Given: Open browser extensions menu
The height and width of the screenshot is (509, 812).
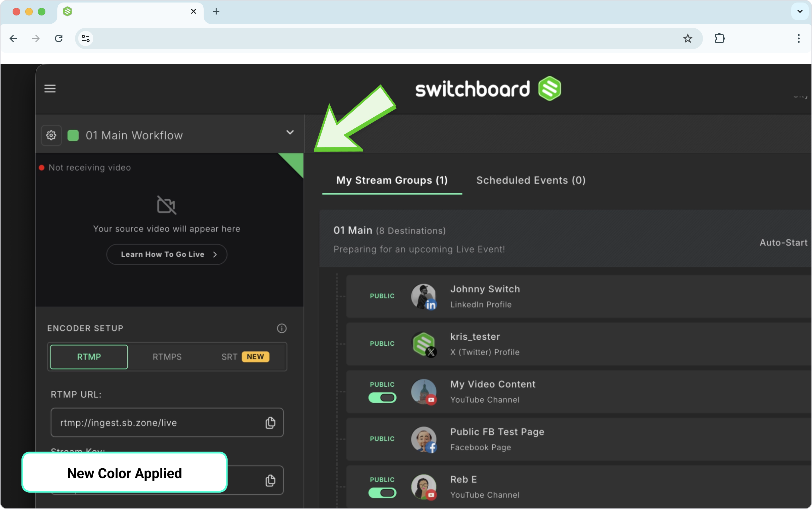Looking at the screenshot, I should click(x=720, y=38).
